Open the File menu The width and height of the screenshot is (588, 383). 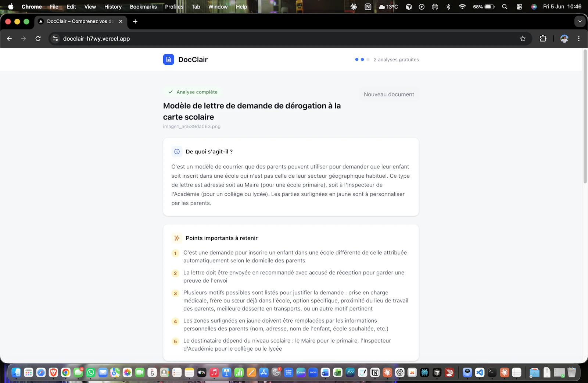point(54,7)
